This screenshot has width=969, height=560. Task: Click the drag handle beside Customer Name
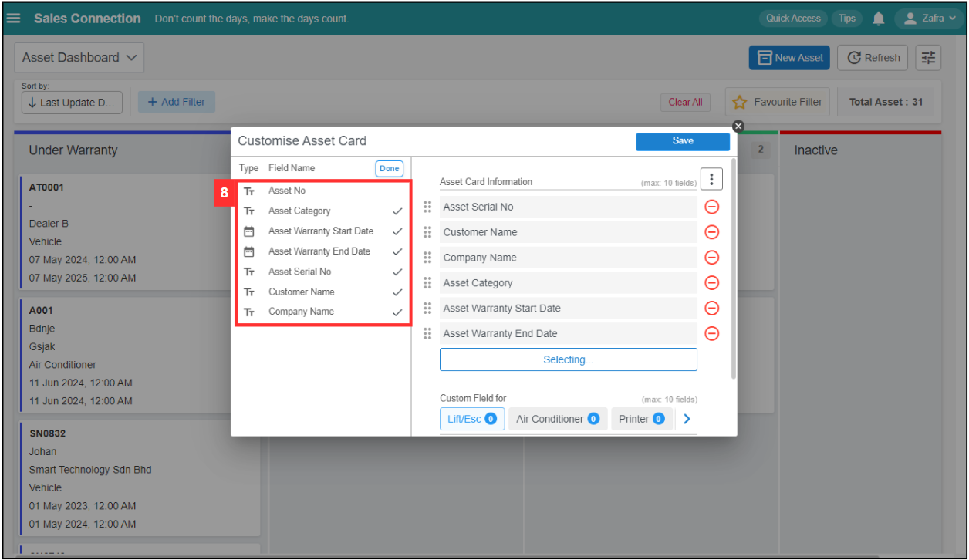(427, 232)
